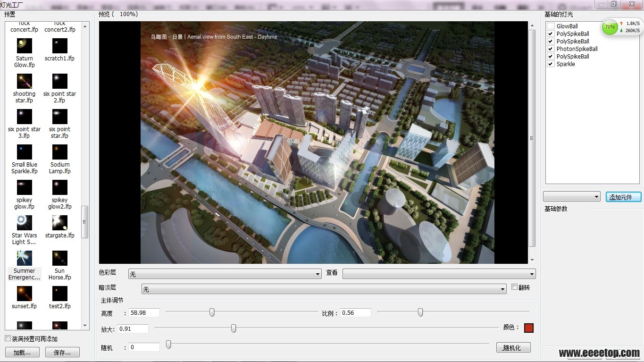This screenshot has height=362, width=644.
Task: Click the rock concert.lfp preset label
Action: click(x=24, y=26)
